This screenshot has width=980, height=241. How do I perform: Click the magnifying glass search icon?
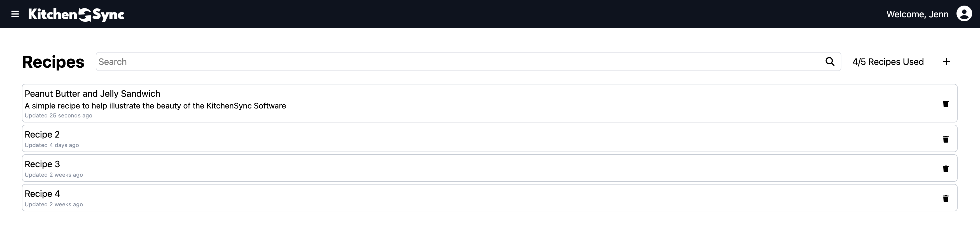pos(830,62)
